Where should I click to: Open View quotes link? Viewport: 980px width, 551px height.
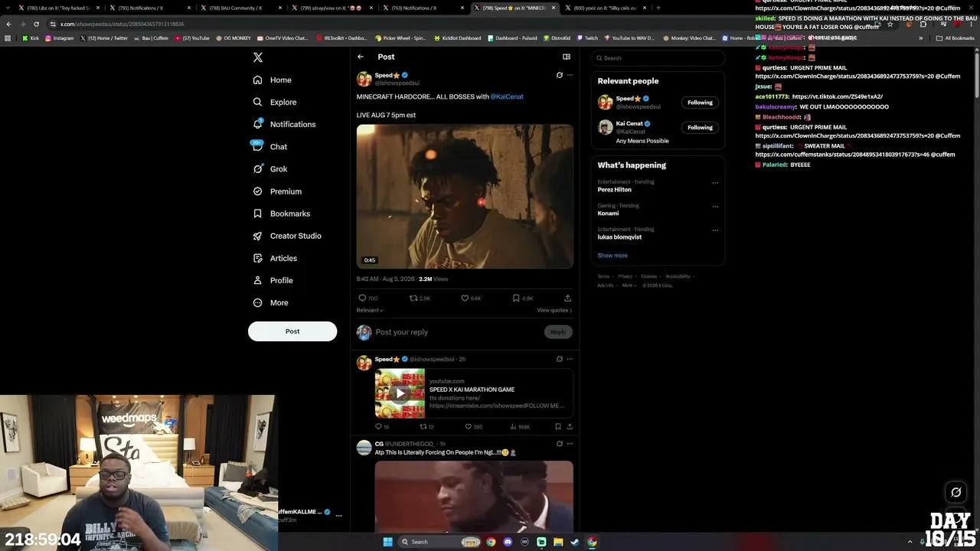click(555, 310)
